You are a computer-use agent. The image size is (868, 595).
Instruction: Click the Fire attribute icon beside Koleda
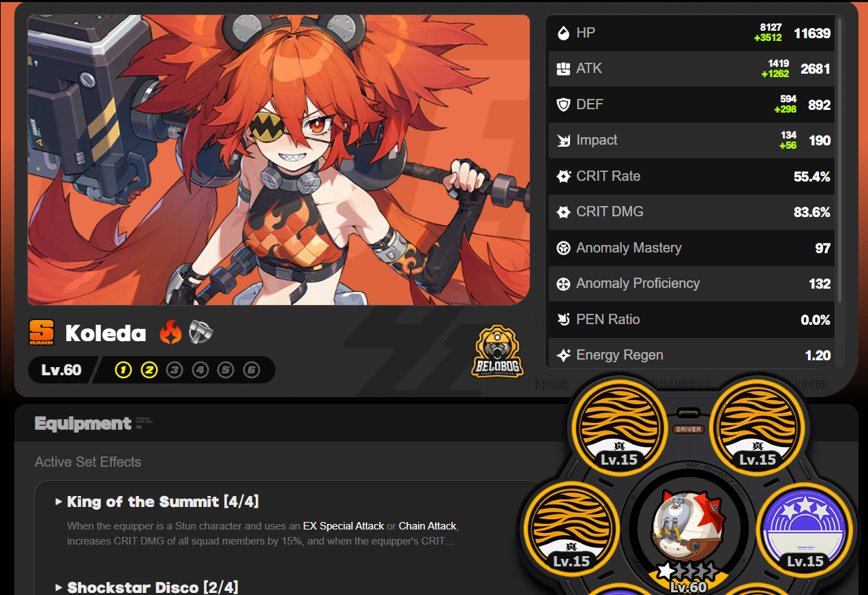pos(170,333)
